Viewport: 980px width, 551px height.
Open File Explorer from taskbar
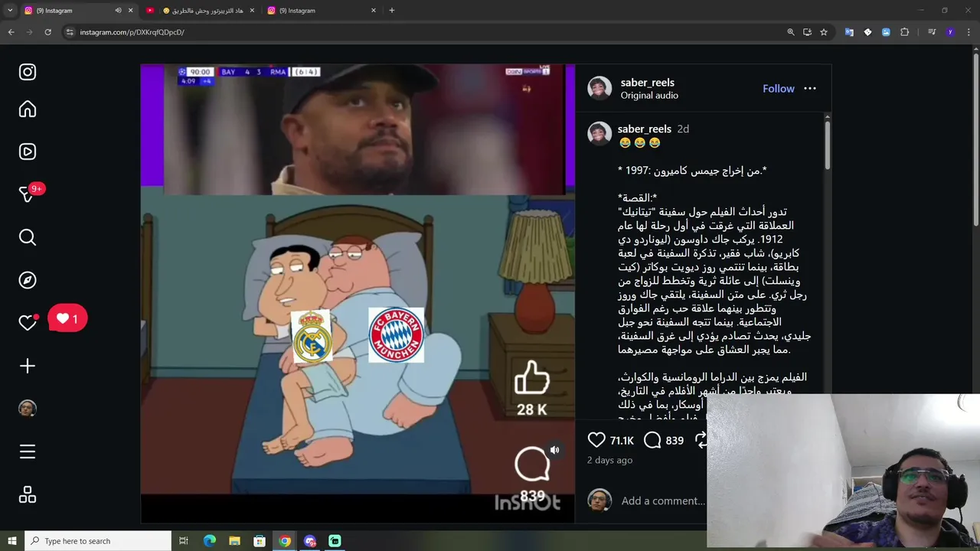click(x=234, y=541)
